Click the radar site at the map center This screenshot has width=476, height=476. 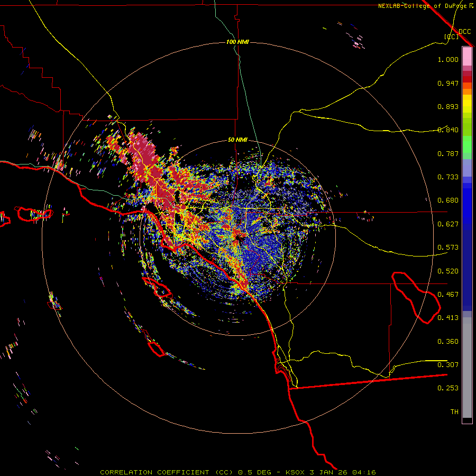(238, 237)
